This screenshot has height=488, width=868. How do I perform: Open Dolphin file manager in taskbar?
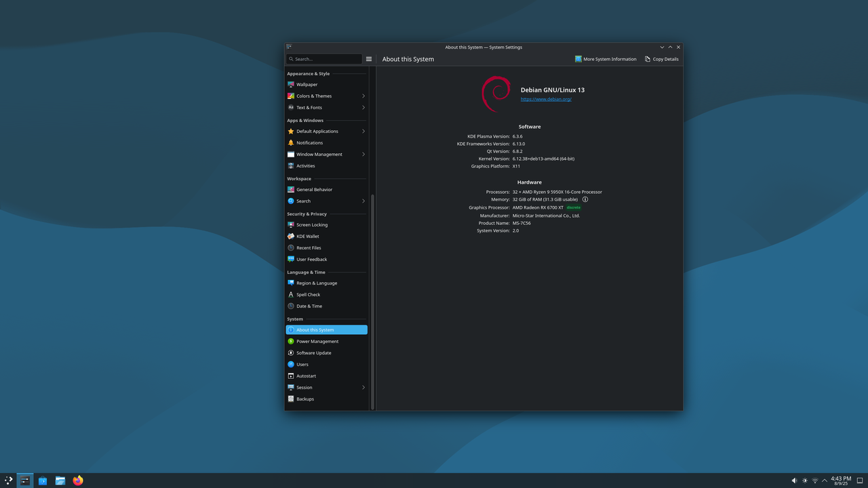click(60, 481)
